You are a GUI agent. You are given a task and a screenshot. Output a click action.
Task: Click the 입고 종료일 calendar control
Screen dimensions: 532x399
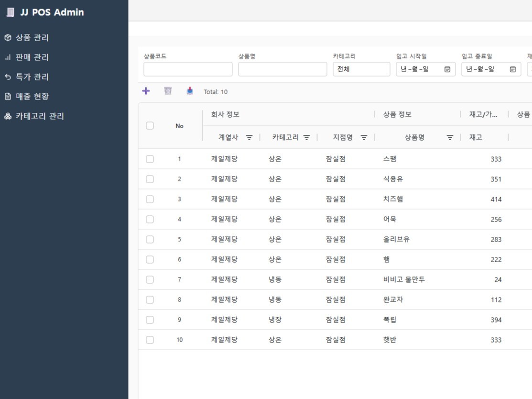pyautogui.click(x=512, y=69)
